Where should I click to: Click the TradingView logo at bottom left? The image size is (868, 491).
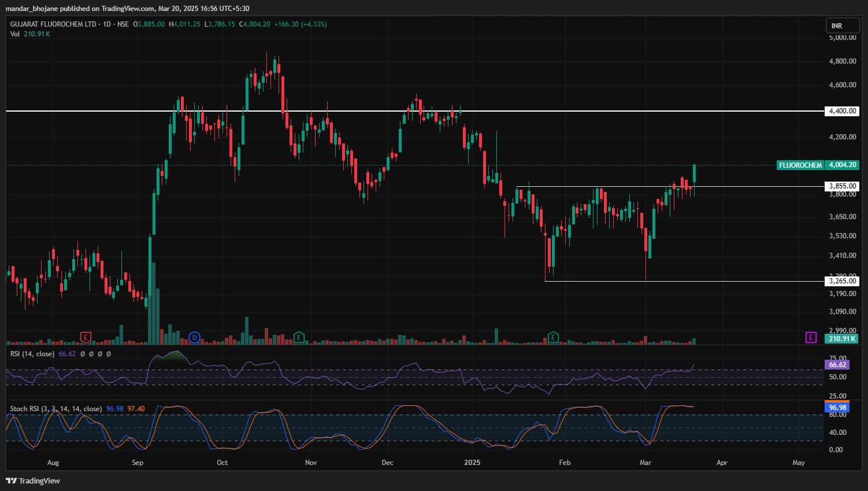click(x=33, y=481)
